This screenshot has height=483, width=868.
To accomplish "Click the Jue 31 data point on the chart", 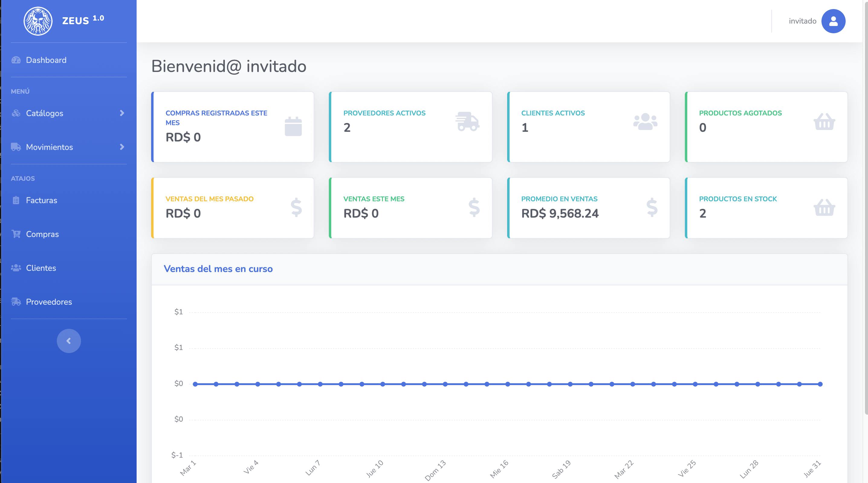I will click(820, 384).
